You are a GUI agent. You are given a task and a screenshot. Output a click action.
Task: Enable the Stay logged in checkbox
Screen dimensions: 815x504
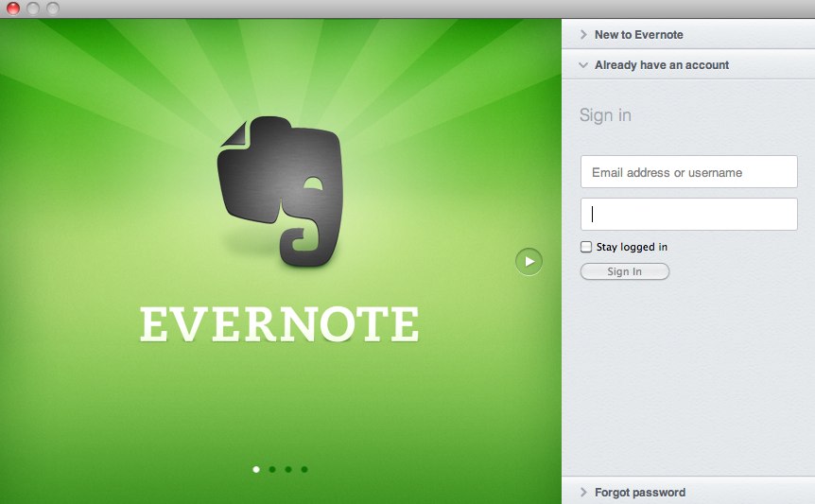click(586, 247)
